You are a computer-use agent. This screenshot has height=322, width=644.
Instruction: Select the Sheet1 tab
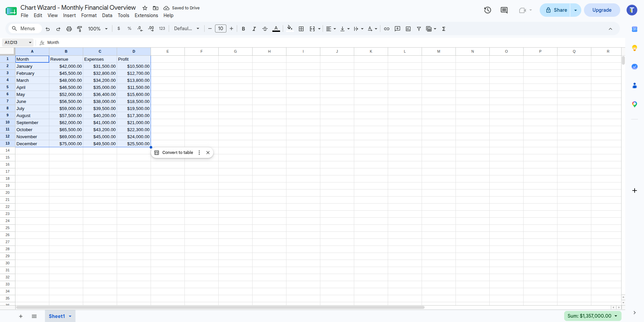point(60,316)
